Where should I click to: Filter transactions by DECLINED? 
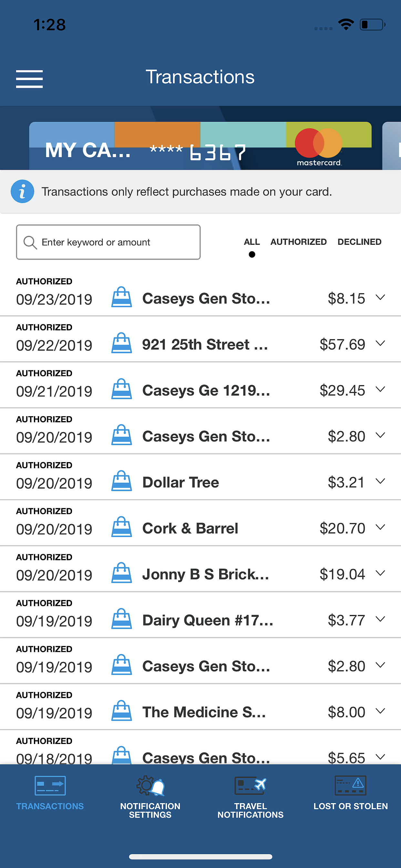click(360, 242)
